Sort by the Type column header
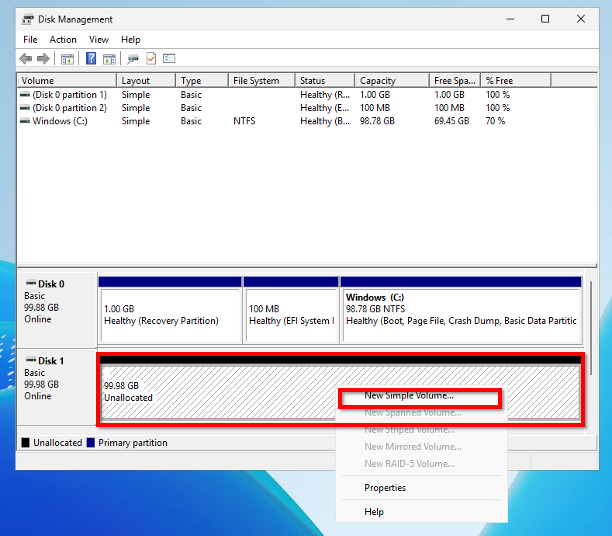The height and width of the screenshot is (536, 612). (202, 80)
